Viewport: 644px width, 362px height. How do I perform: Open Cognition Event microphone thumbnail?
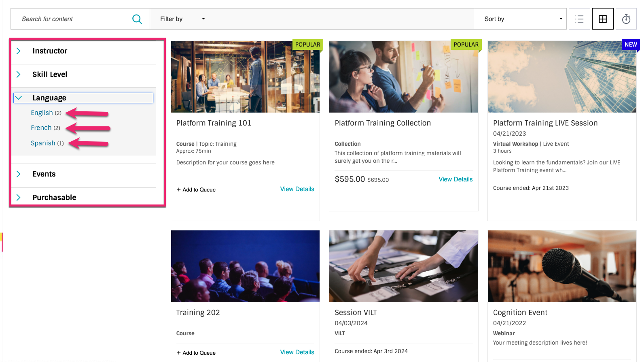click(562, 266)
